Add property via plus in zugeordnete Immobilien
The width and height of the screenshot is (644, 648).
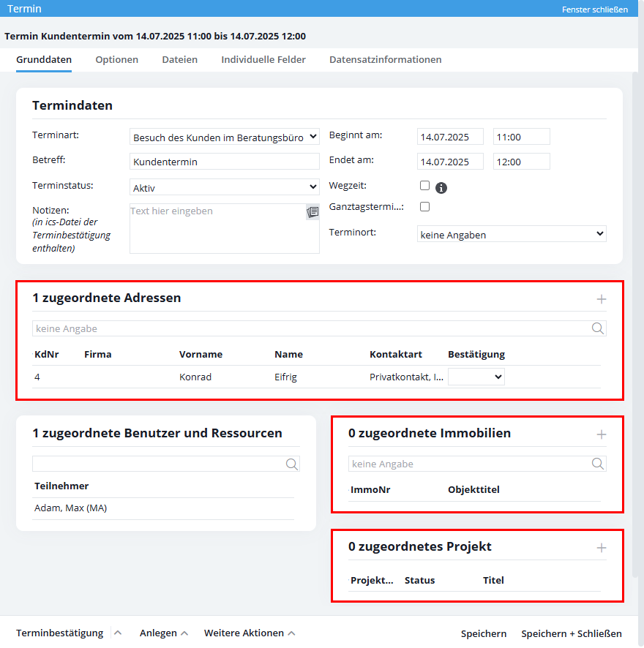click(602, 434)
